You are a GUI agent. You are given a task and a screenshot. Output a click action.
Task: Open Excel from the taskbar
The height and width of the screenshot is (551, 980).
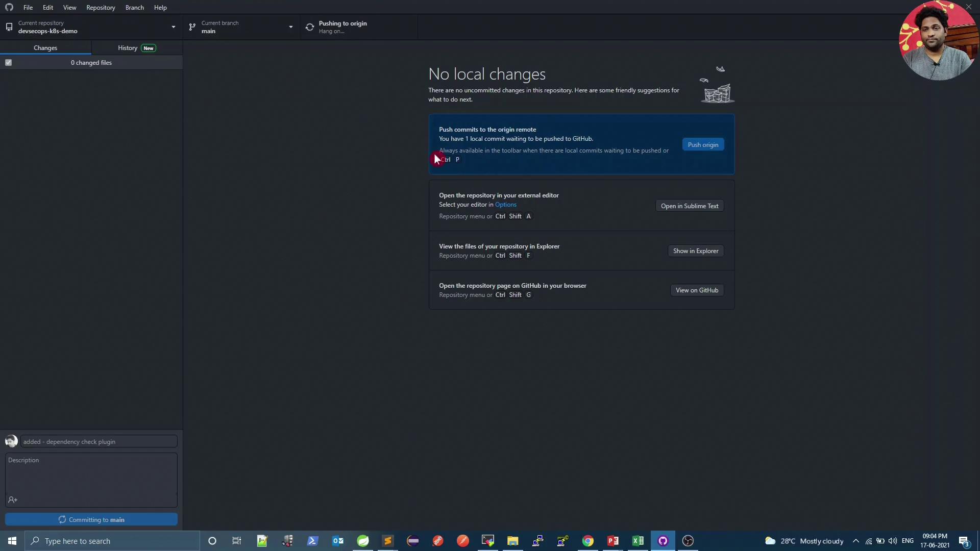(x=638, y=541)
